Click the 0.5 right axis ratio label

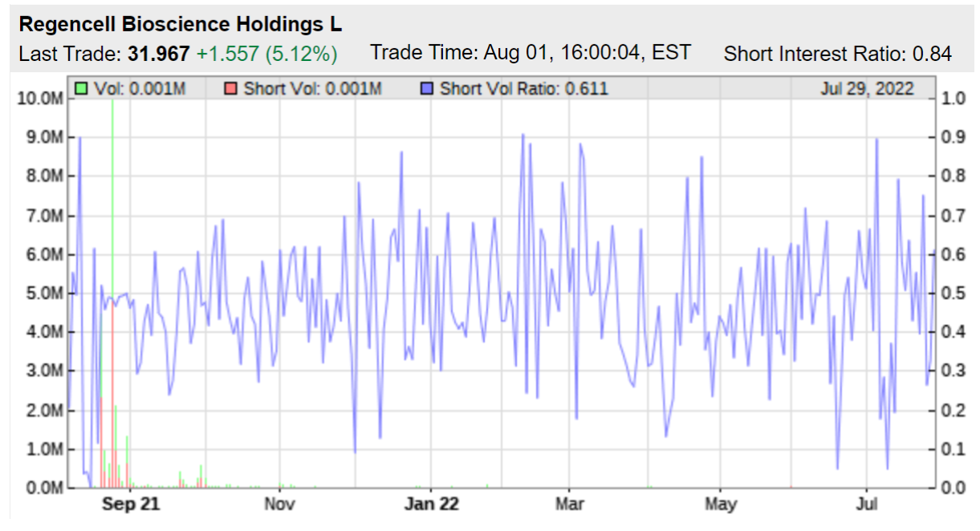pos(953,294)
